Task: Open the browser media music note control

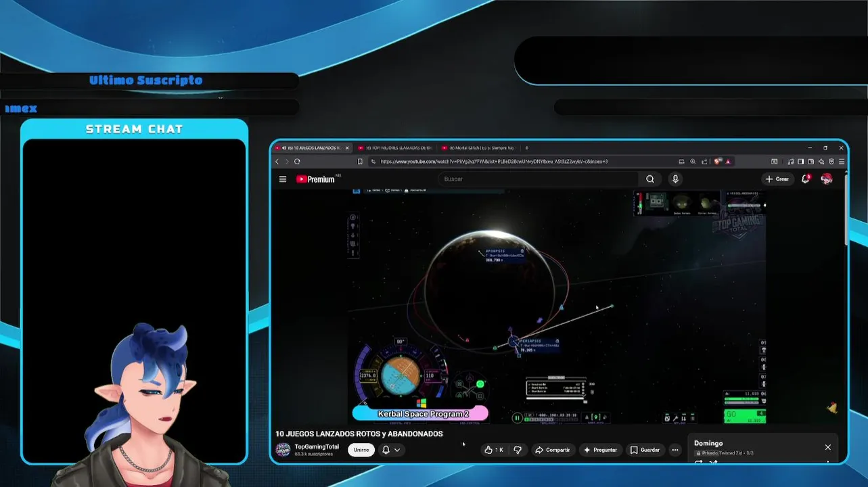Action: click(791, 162)
